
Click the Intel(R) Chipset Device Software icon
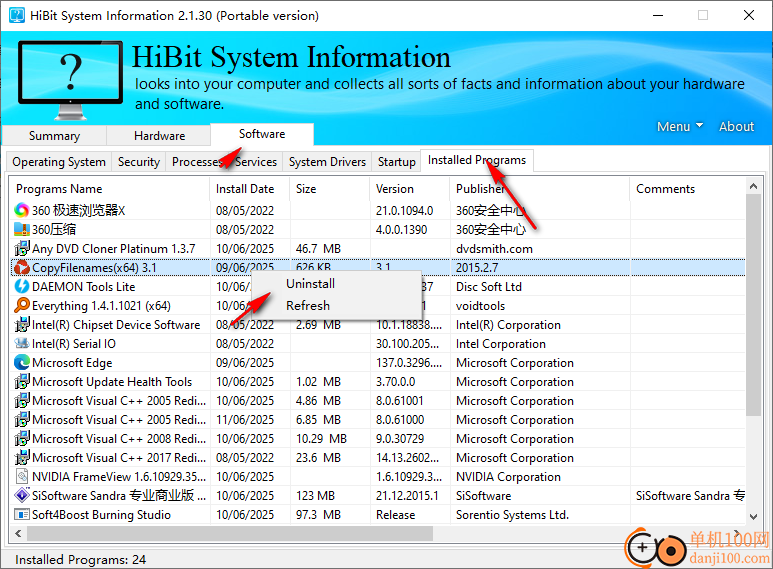point(22,325)
